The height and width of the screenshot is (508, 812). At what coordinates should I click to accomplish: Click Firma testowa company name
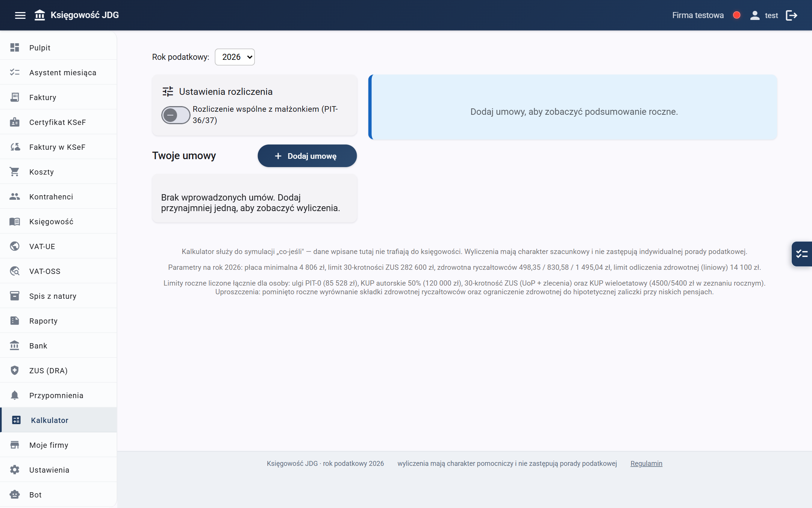point(698,15)
